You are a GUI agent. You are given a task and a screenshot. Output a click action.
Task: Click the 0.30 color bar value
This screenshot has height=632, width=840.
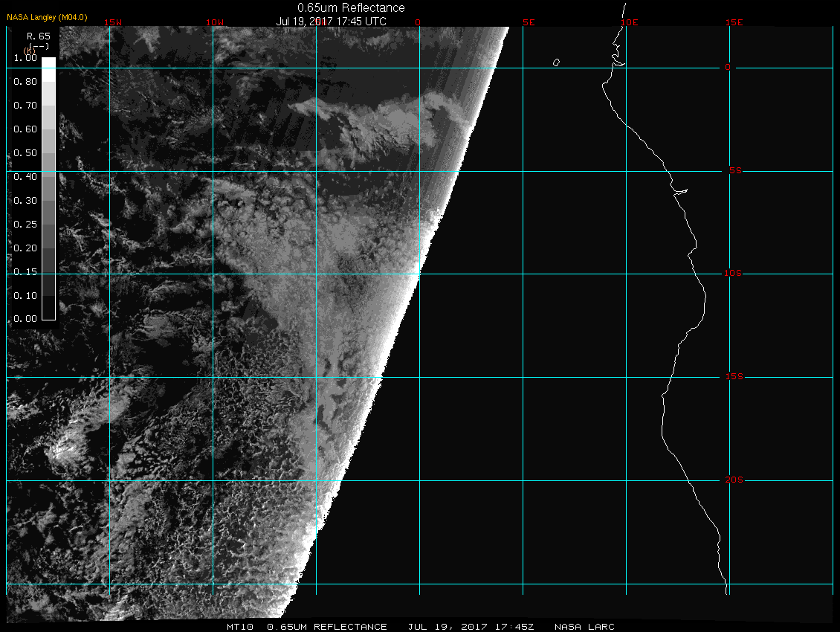point(25,201)
